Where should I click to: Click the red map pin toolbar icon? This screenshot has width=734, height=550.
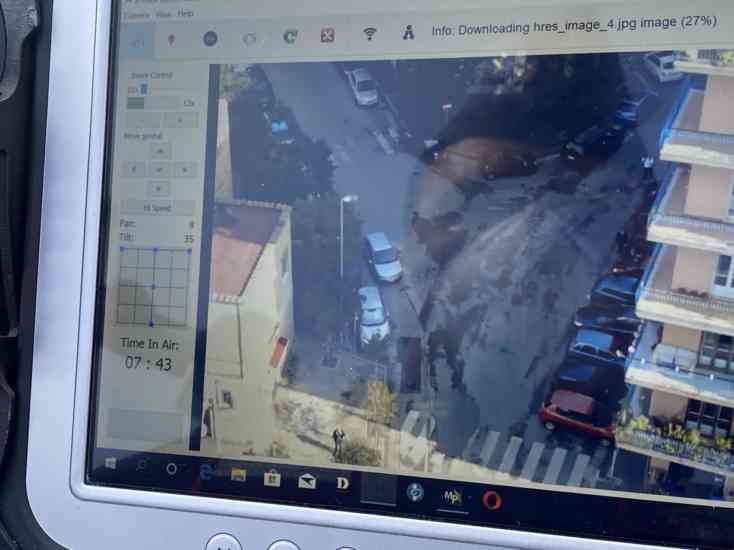172,40
